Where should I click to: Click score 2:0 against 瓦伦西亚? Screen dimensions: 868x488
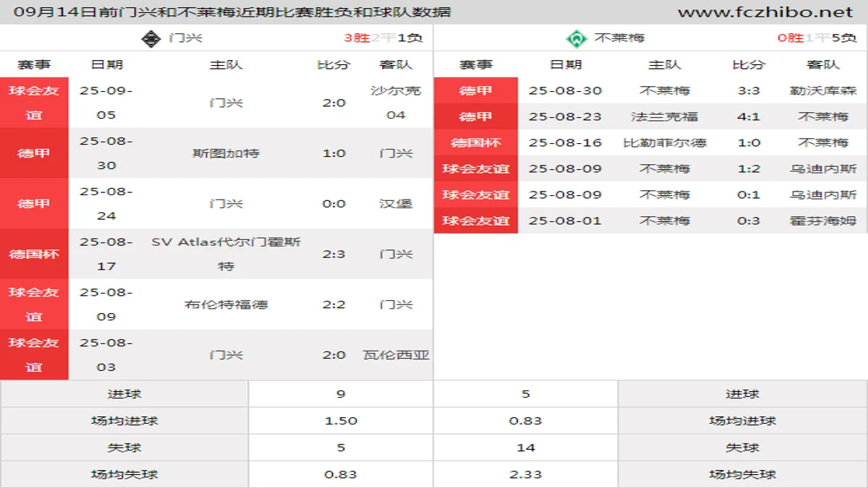coord(334,355)
